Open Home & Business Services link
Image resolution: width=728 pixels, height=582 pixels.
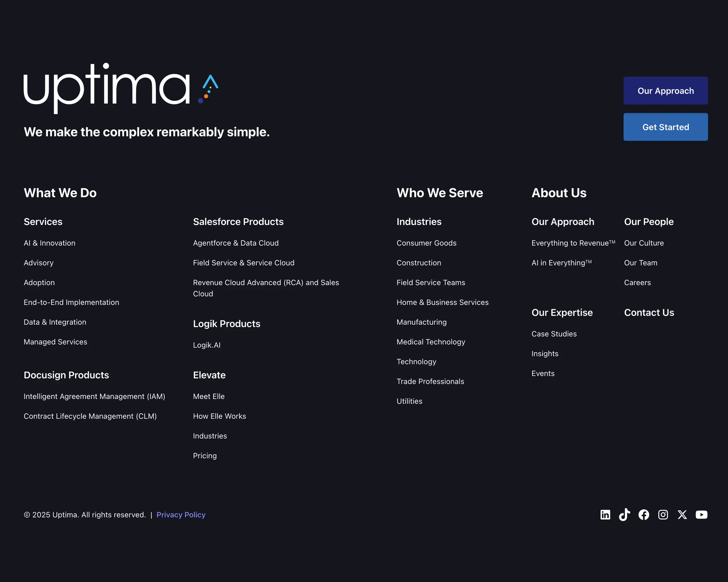(x=442, y=302)
